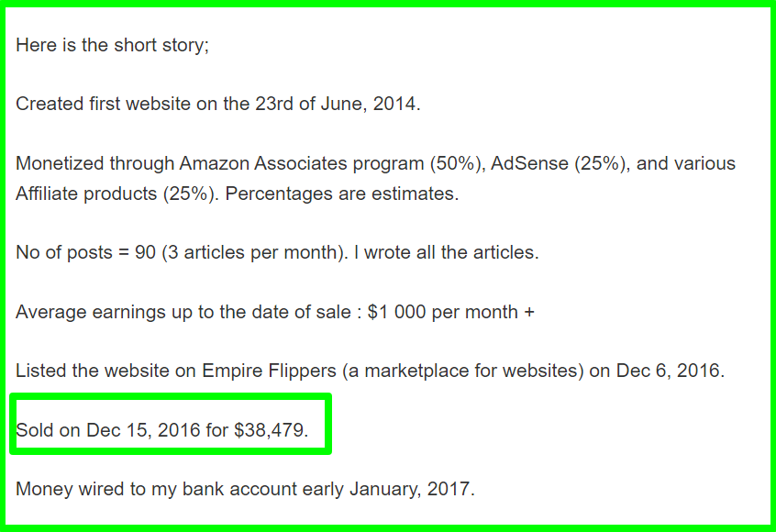Click the text 'early January, 2017'

click(x=386, y=489)
